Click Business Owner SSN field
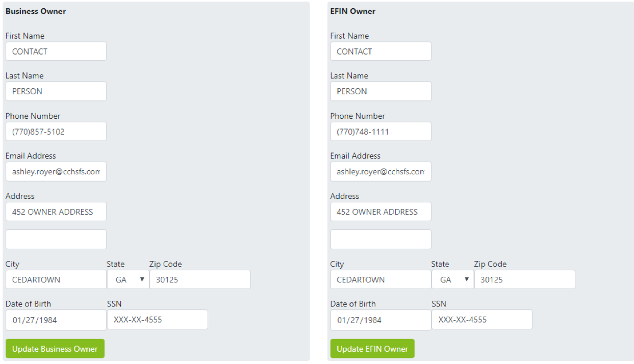The image size is (634, 364). point(157,320)
